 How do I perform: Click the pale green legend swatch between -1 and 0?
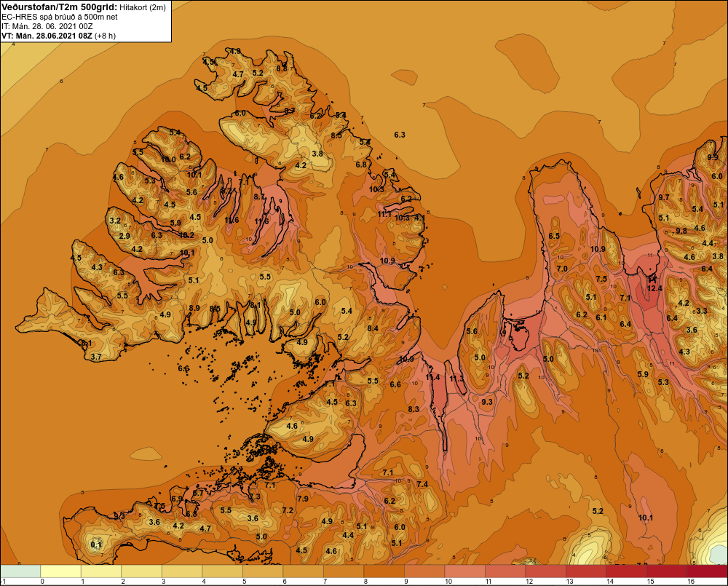coord(20,571)
